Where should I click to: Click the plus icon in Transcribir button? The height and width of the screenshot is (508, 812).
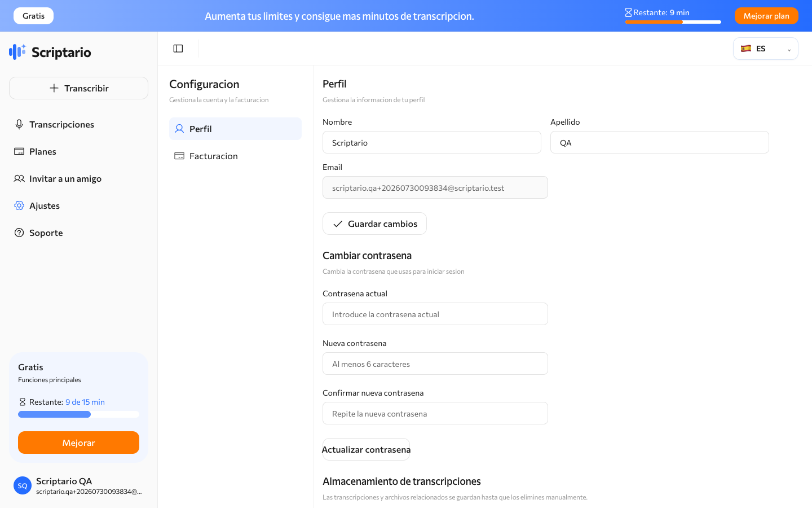tap(54, 88)
